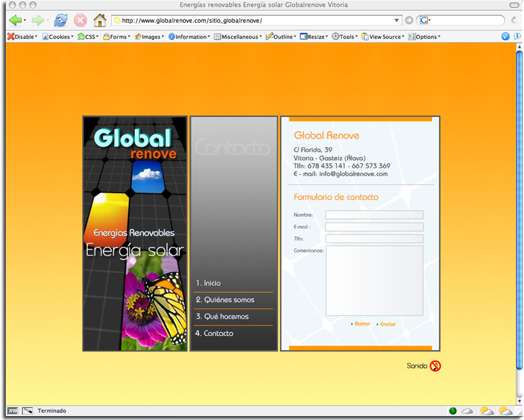Click the Nombre input field
This screenshot has width=524, height=420.
(375, 215)
